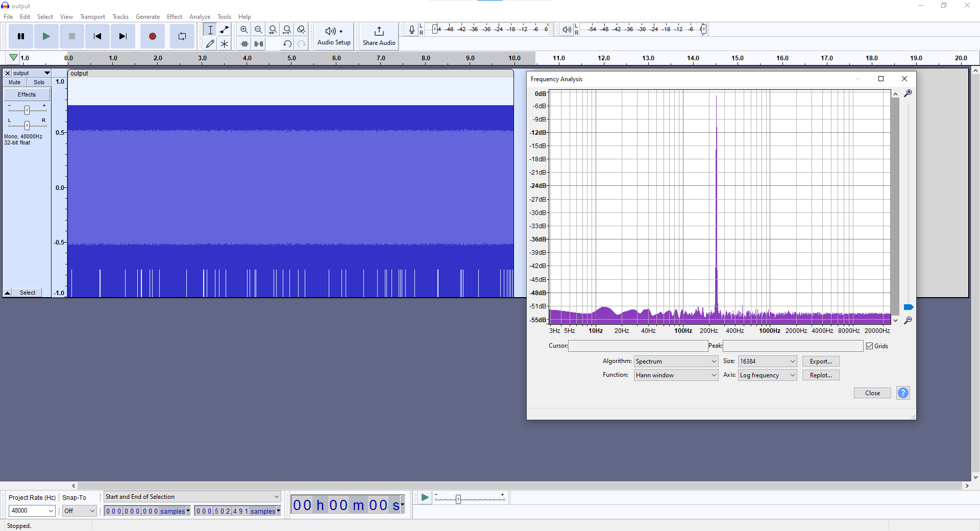The height and width of the screenshot is (531, 980).
Task: Open the Snap-To dropdown
Action: pyautogui.click(x=79, y=511)
